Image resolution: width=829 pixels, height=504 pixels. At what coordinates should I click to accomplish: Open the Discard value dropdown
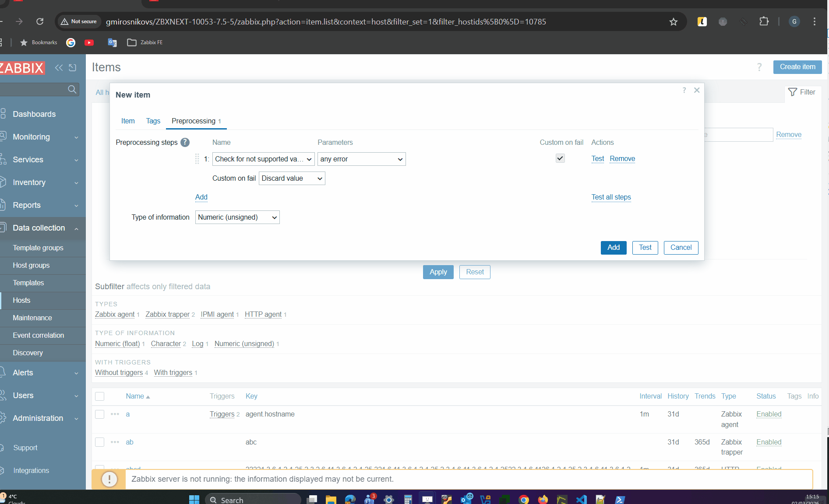(292, 178)
